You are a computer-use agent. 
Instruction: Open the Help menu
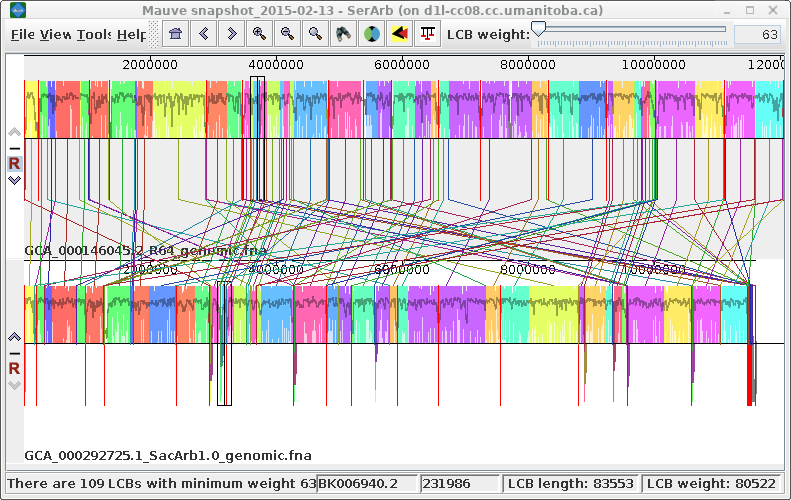pos(131,34)
